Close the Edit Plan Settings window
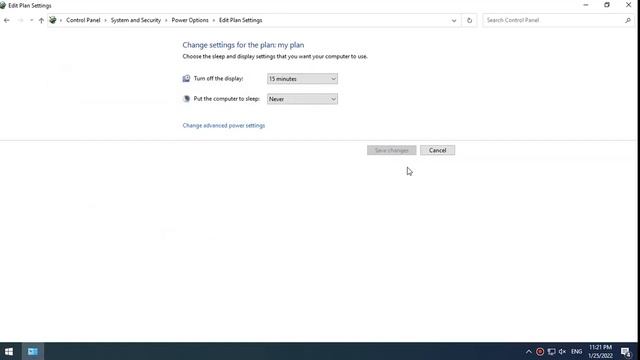Viewport: 640px width, 360px height. pyautogui.click(x=629, y=5)
